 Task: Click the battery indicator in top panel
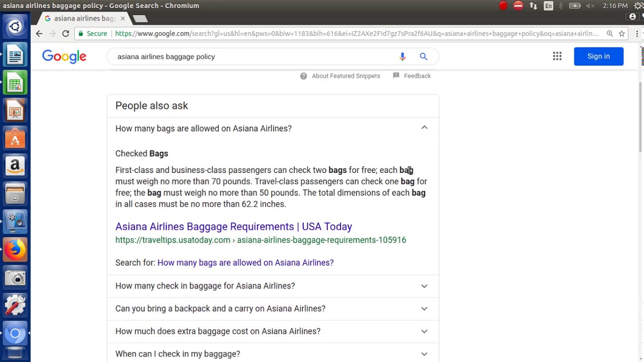(x=575, y=6)
